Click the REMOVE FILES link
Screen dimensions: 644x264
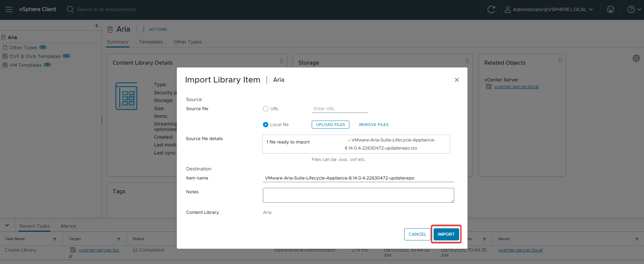point(374,125)
